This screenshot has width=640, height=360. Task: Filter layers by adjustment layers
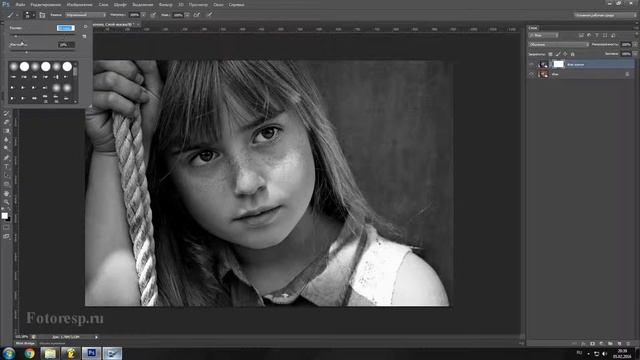589,36
